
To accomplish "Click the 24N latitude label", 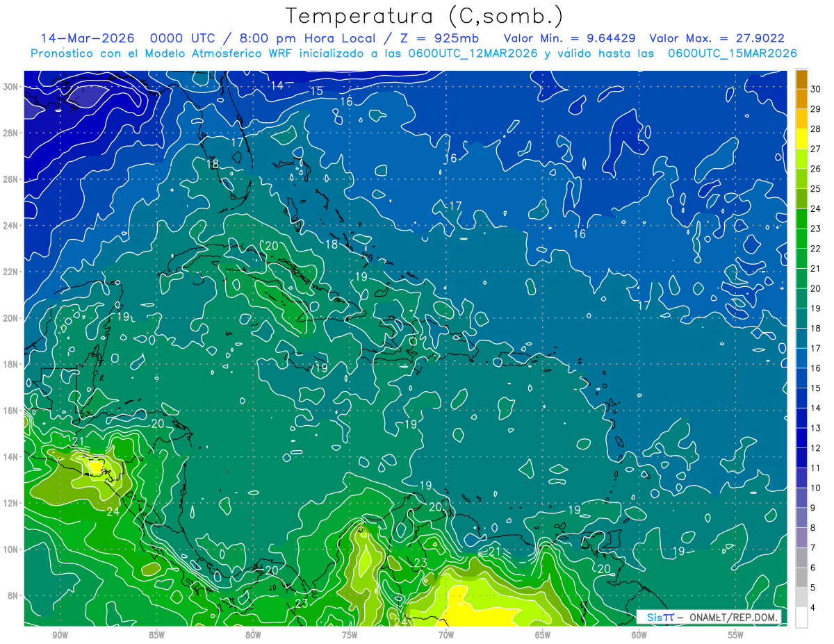I will [11, 226].
